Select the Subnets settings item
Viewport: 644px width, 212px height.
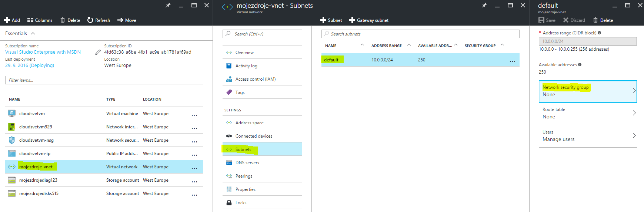(x=262, y=149)
